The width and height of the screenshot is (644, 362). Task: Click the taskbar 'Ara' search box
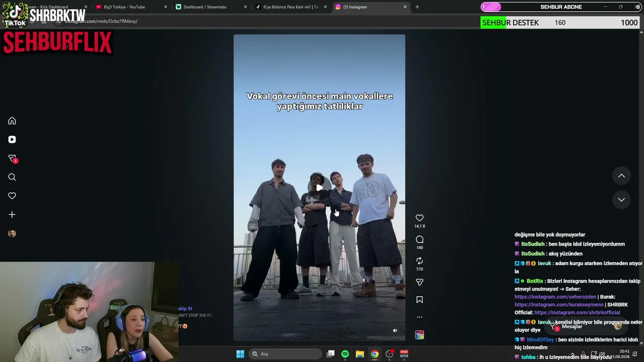286,354
